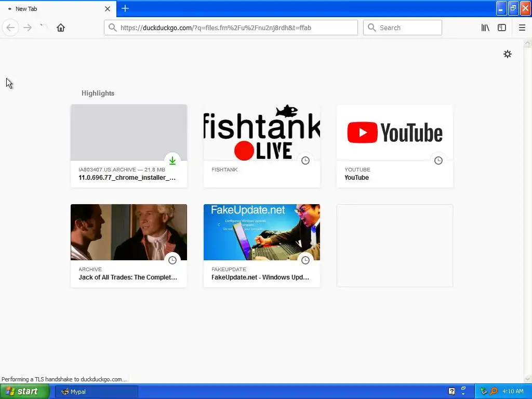Click the YouTube card history clock
This screenshot has width=532, height=399.
click(x=438, y=161)
